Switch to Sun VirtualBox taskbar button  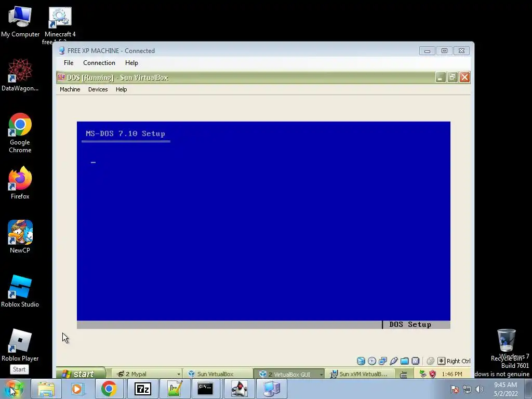[x=218, y=374]
